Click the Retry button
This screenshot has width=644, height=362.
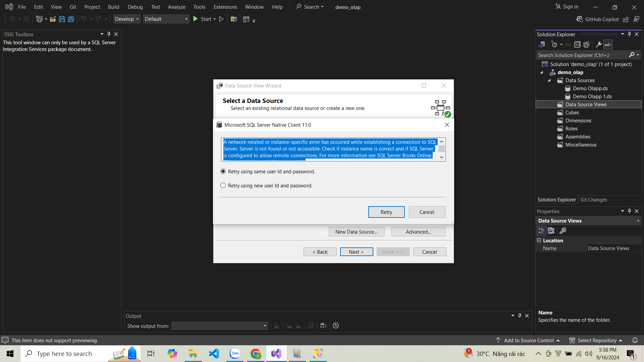(386, 212)
